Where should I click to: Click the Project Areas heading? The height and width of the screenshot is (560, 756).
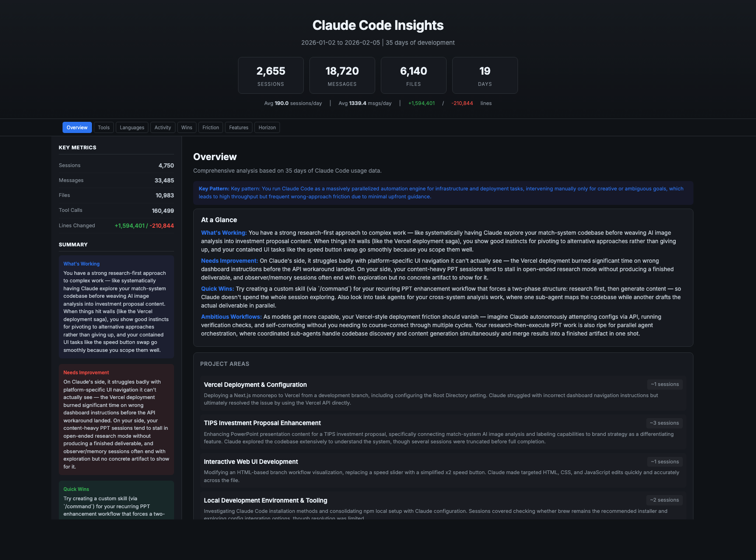point(224,364)
